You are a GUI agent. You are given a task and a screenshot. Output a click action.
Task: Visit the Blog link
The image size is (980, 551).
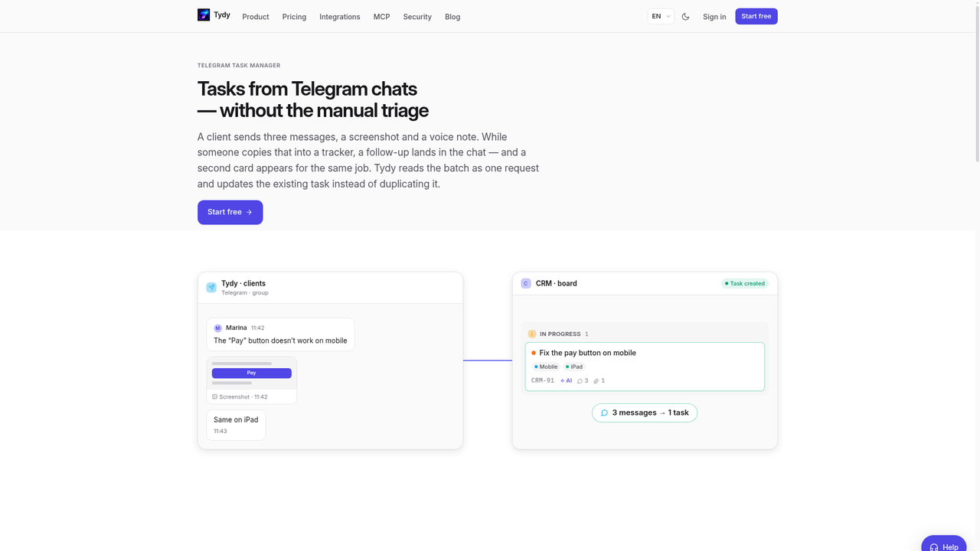point(452,17)
